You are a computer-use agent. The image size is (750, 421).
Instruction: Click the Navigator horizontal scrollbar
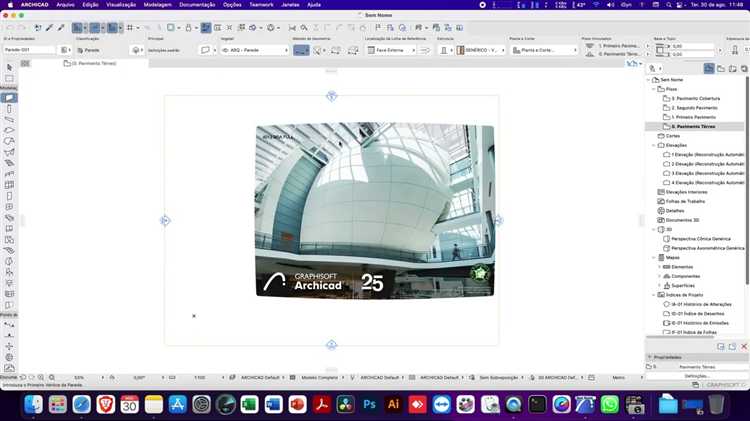point(680,337)
